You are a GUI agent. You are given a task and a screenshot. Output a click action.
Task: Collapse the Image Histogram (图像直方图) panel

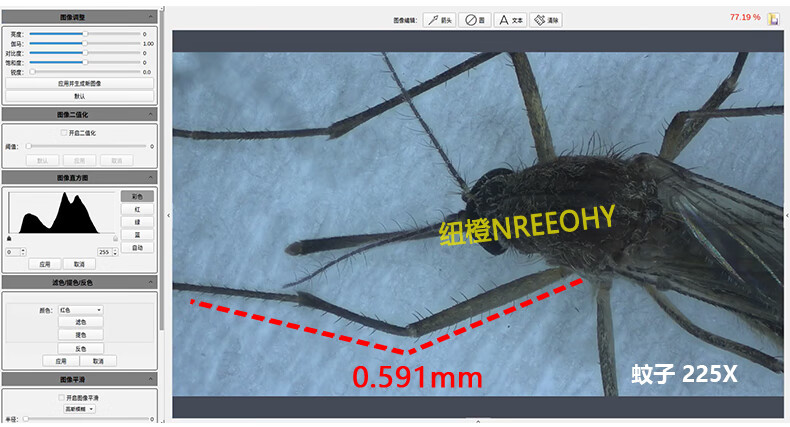[x=151, y=177]
